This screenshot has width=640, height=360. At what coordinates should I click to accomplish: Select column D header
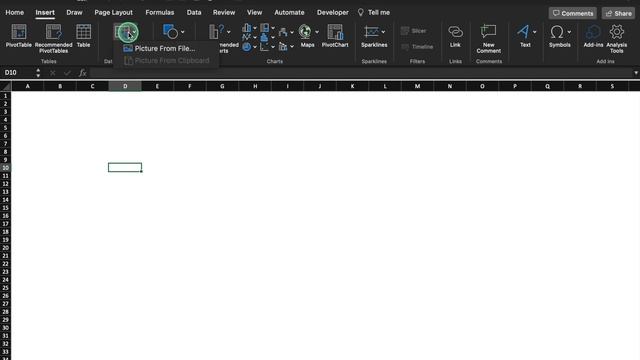125,86
